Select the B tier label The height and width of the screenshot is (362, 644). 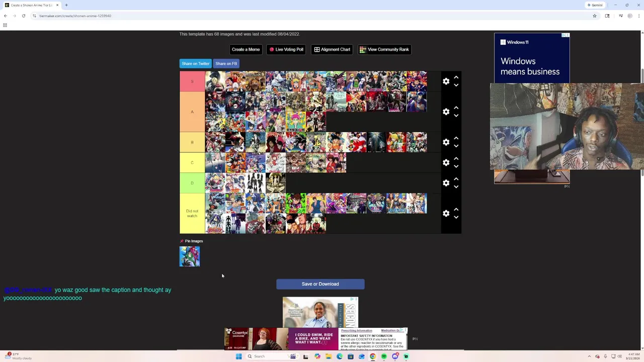[x=192, y=142]
